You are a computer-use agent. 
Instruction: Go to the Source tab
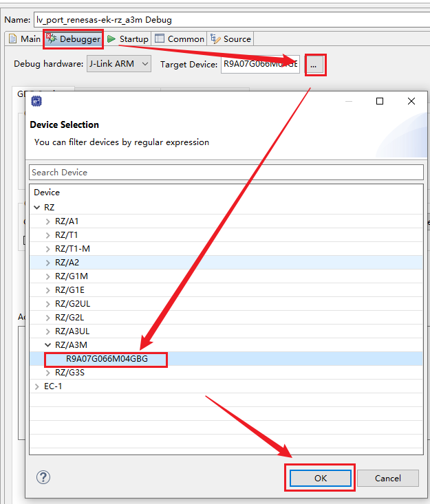[231, 39]
